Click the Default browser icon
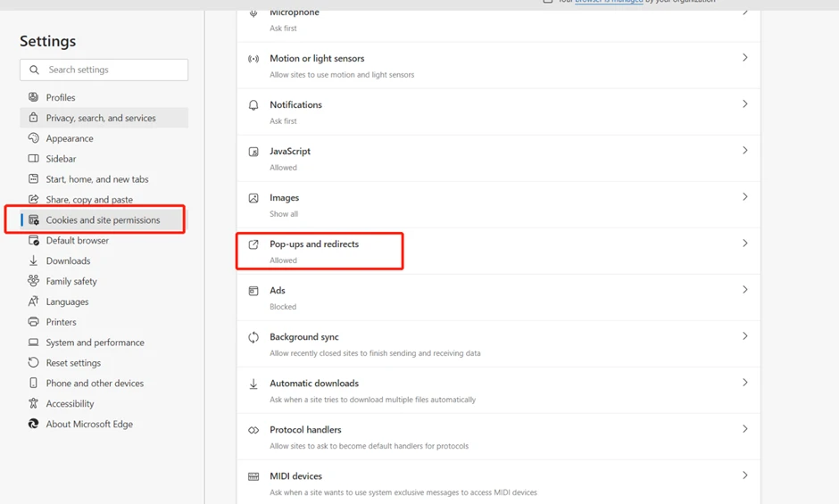Viewport: 839px width, 504px height. click(33, 240)
